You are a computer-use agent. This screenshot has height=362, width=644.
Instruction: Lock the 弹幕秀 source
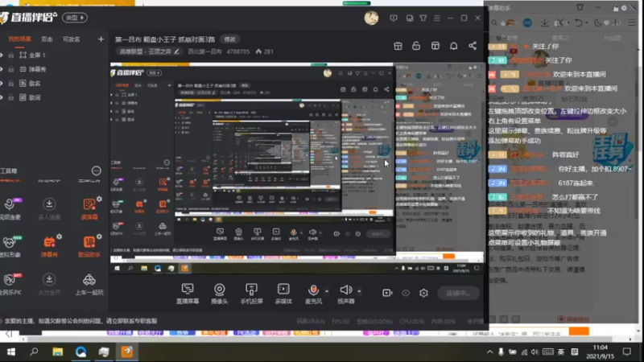pyautogui.click(x=11, y=69)
